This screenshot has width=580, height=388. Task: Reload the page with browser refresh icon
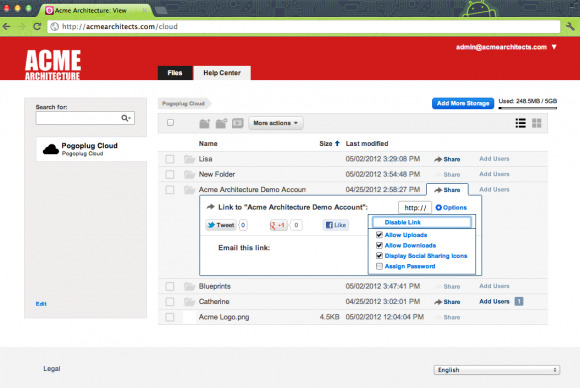tap(37, 27)
